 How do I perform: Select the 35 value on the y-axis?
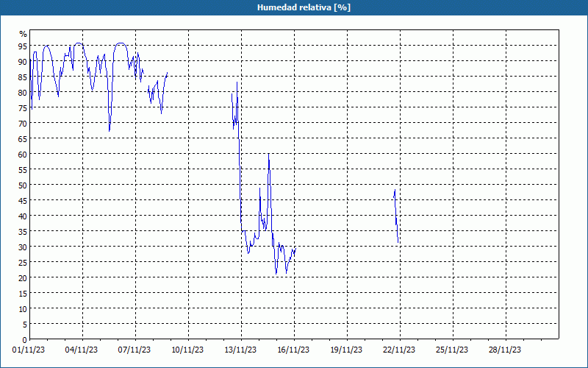23,231
